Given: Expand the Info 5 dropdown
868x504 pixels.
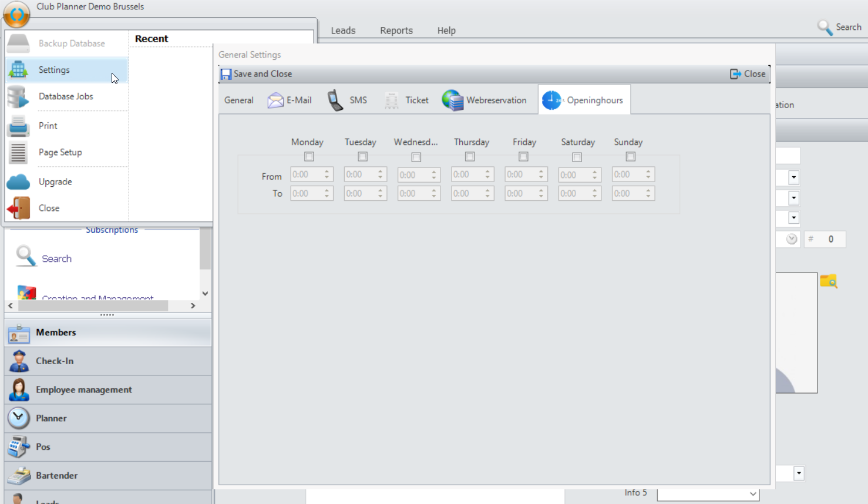Looking at the screenshot, I should tap(752, 494).
